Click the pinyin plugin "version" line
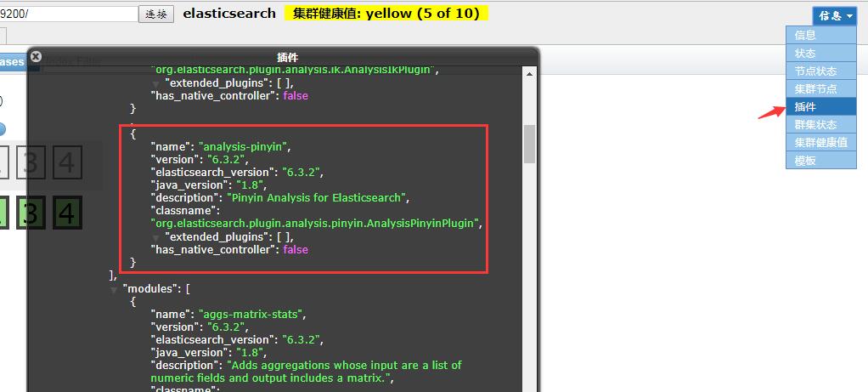 pyautogui.click(x=200, y=160)
